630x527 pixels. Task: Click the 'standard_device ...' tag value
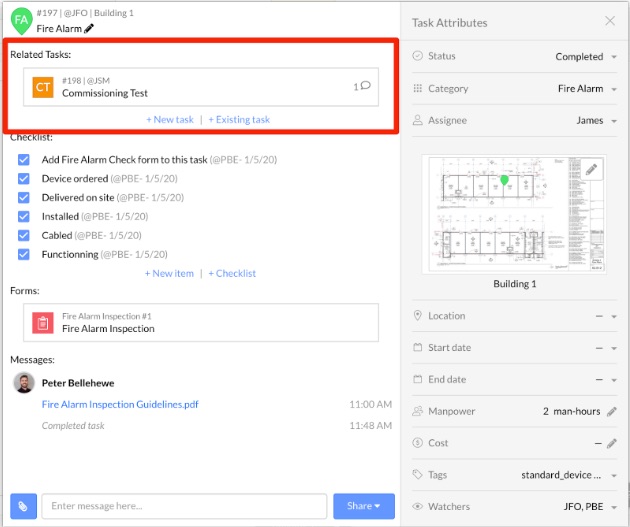561,475
